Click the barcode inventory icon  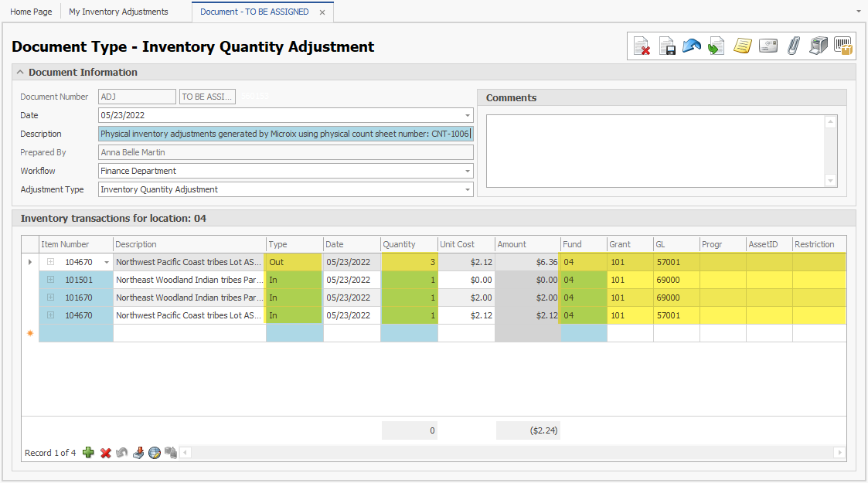click(x=843, y=46)
